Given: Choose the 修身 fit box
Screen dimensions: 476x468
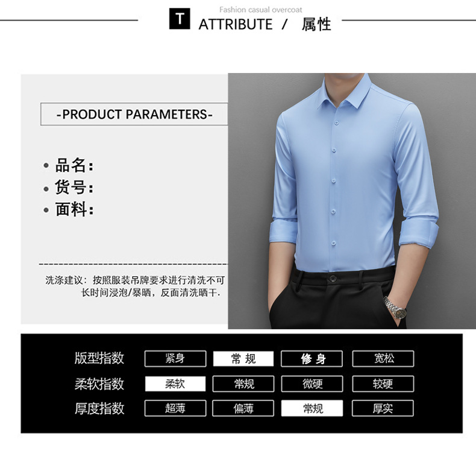Looking at the screenshot, I should (x=312, y=359).
